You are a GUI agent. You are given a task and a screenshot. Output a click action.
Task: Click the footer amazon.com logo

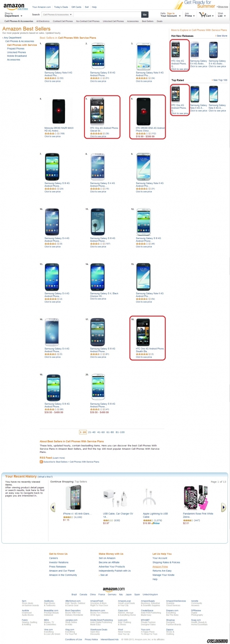point(114,589)
